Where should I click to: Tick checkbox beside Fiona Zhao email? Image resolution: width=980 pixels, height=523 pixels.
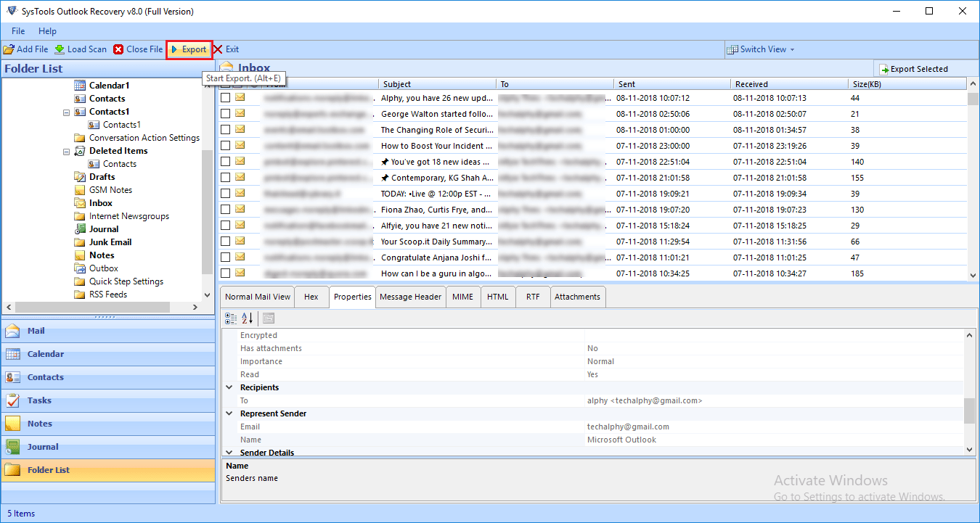(226, 210)
